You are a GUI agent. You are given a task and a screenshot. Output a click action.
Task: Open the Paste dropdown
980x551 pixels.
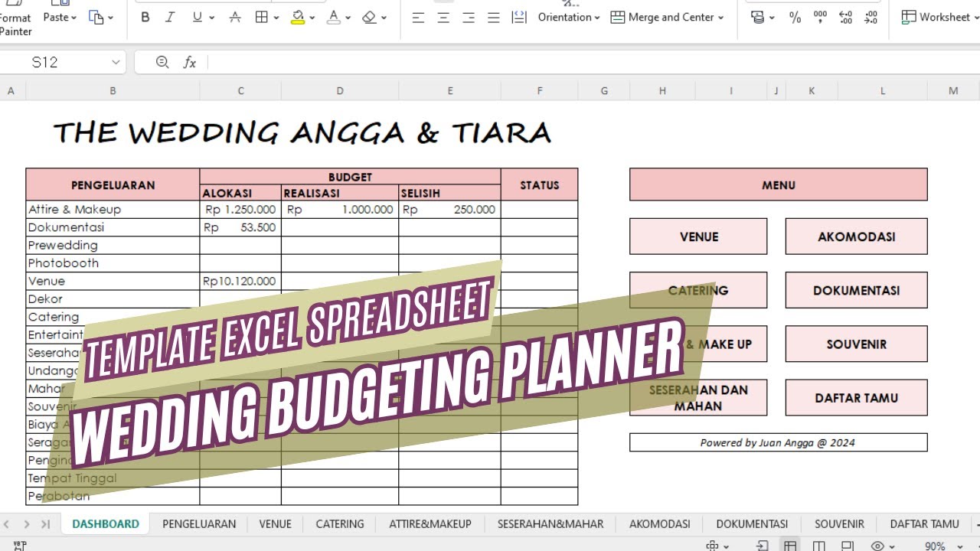(x=60, y=17)
